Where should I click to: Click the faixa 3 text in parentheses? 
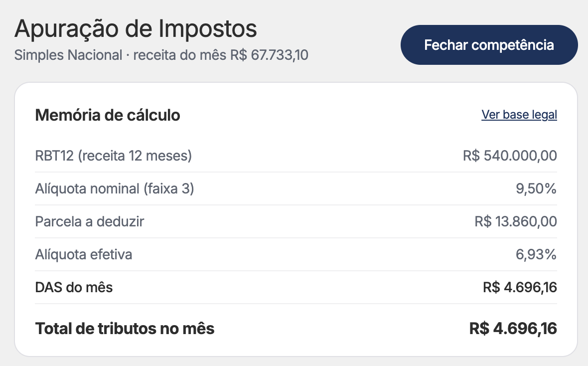pyautogui.click(x=169, y=188)
